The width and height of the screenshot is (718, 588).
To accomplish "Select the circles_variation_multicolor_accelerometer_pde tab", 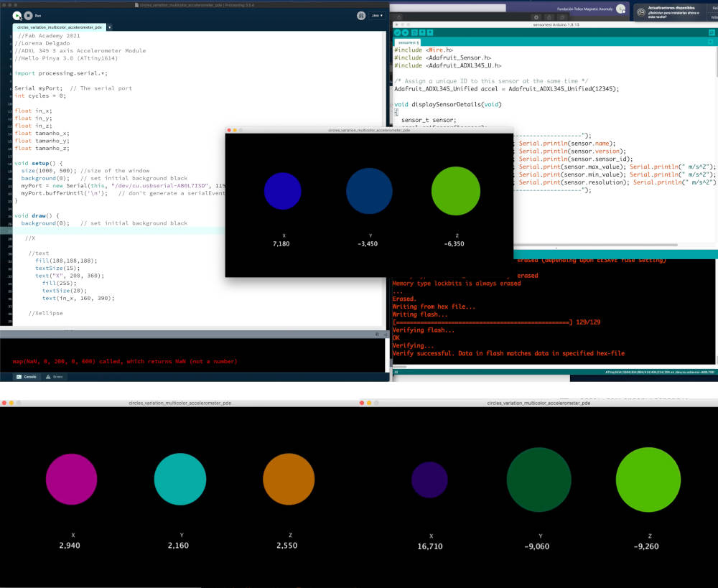I will (x=60, y=27).
